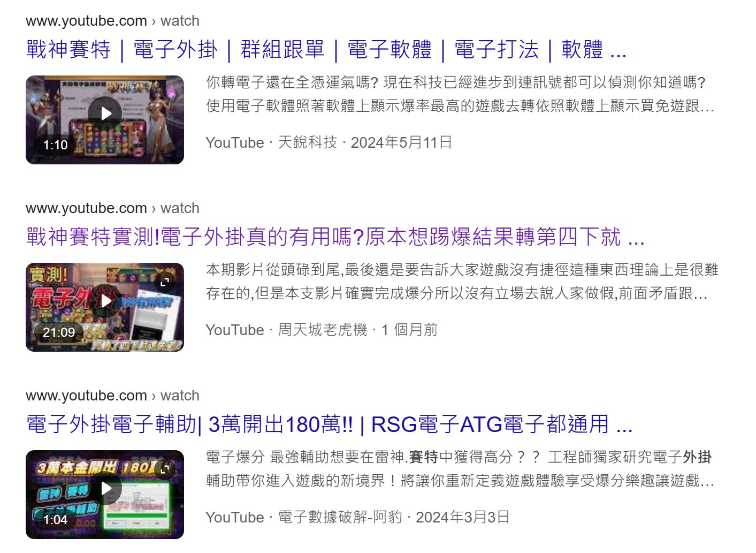Click the 天銳科技 channel name
Screen dimensions: 756x553
308,142
